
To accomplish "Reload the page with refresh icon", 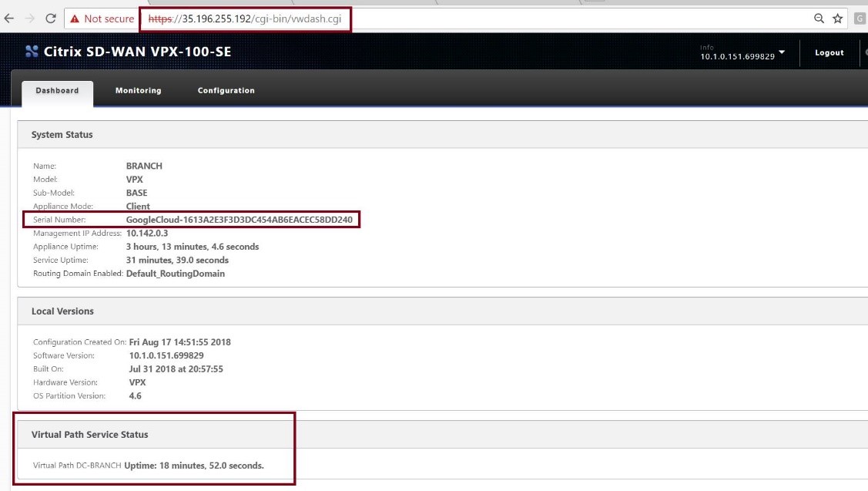I will coord(51,18).
